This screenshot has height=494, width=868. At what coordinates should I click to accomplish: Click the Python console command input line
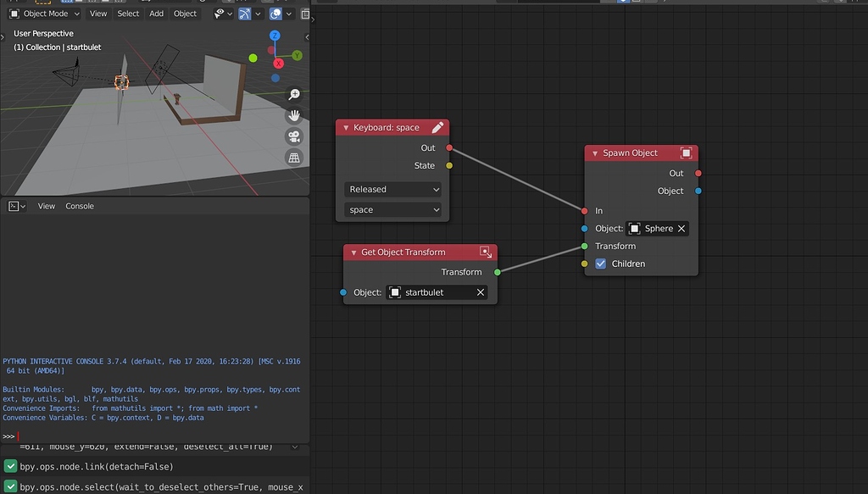[85, 436]
